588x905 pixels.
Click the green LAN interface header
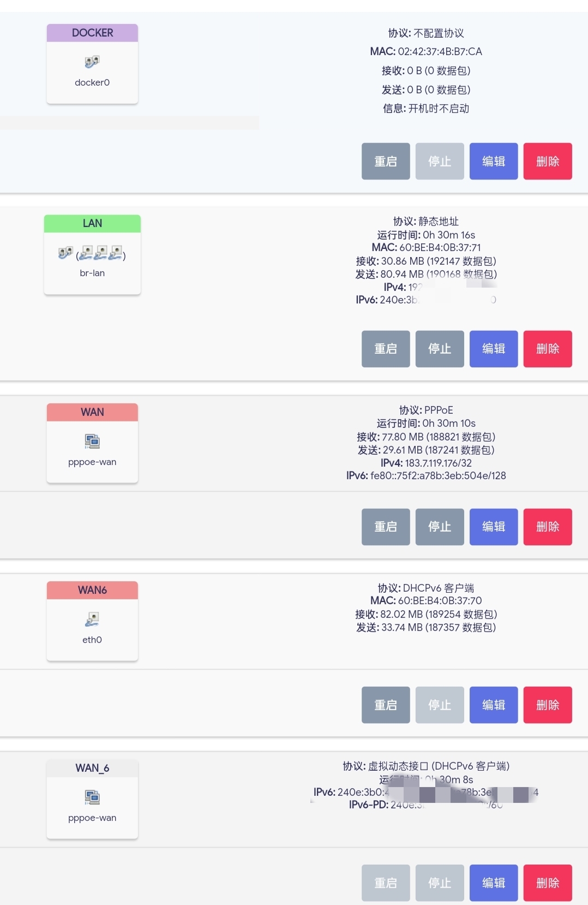point(92,223)
